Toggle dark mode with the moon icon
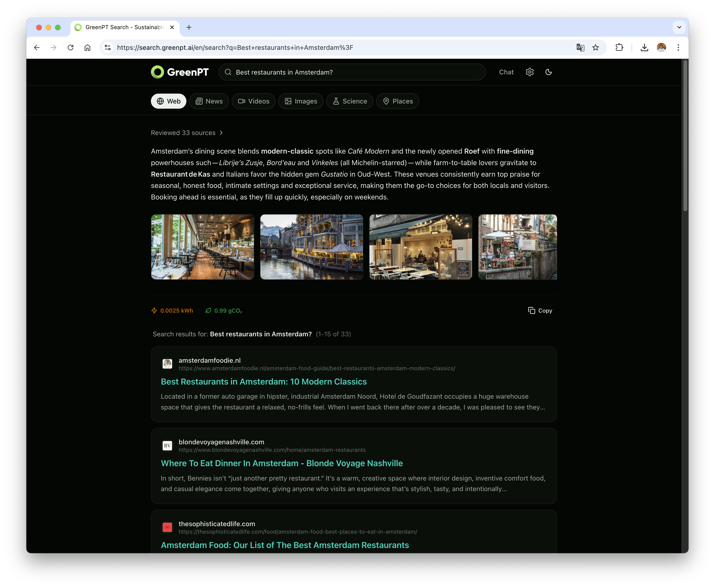715x588 pixels. coord(548,72)
